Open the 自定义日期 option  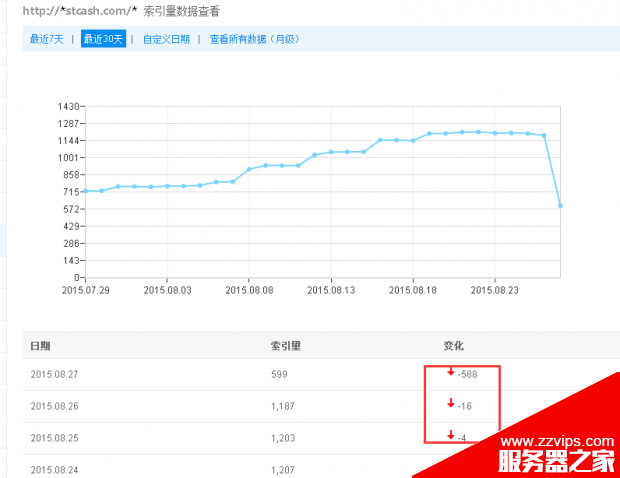(166, 39)
